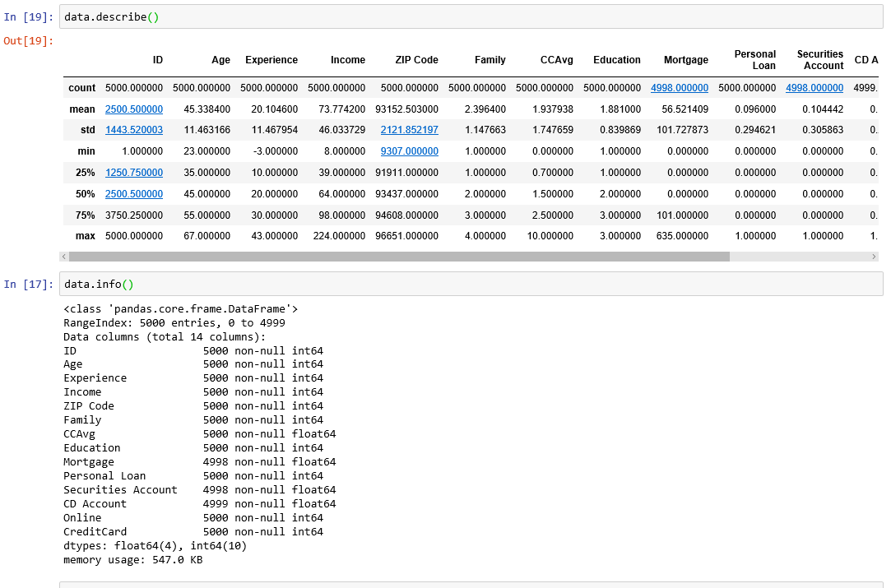Select the In [17] cell prompt

(x=28, y=285)
